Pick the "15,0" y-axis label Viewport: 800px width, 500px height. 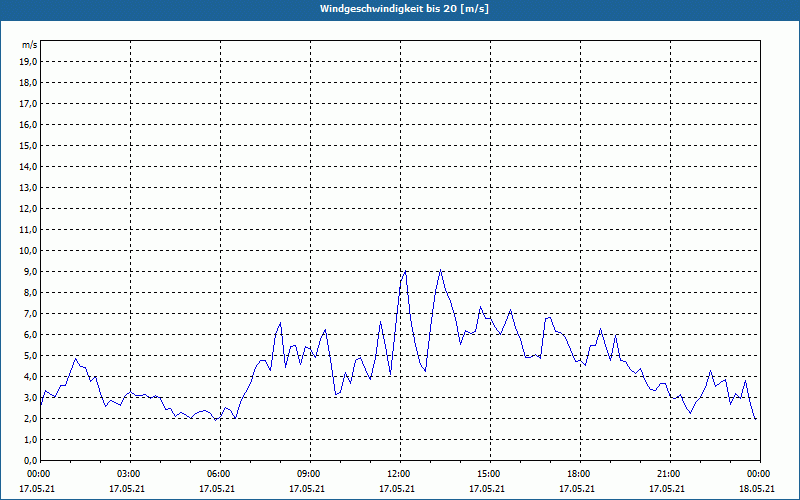28,145
